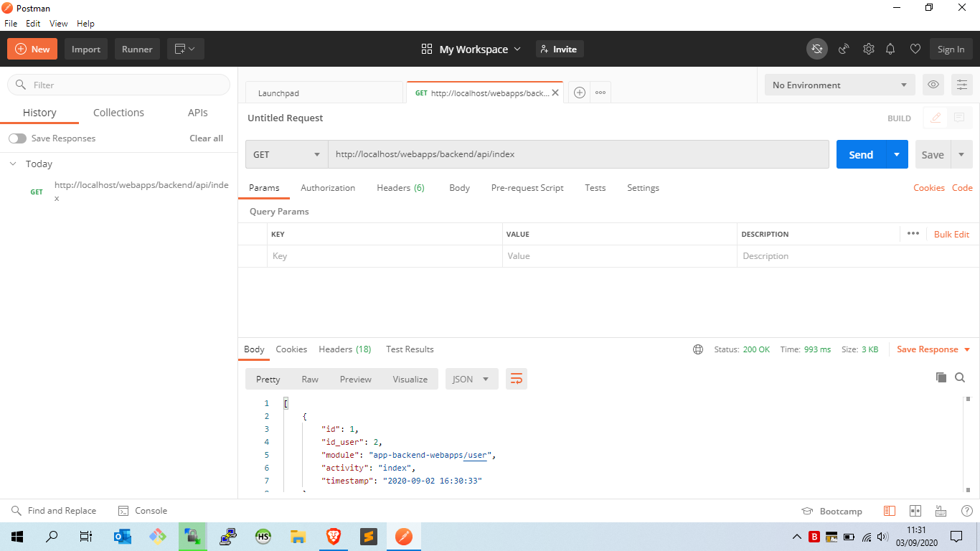Open the Cookies link

(929, 188)
